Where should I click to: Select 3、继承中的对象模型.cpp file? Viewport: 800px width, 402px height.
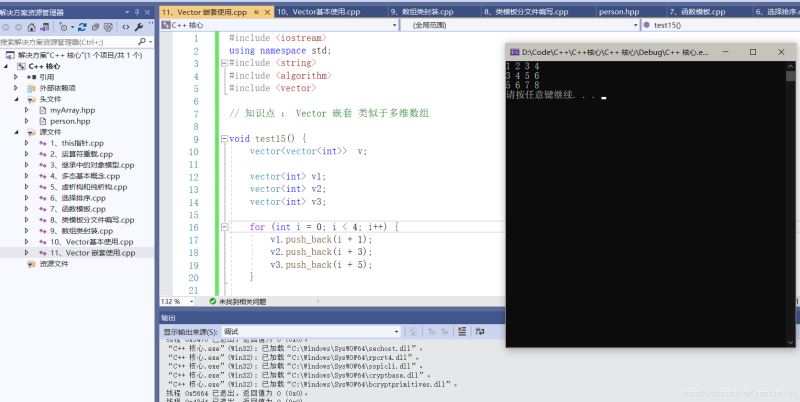[92, 165]
